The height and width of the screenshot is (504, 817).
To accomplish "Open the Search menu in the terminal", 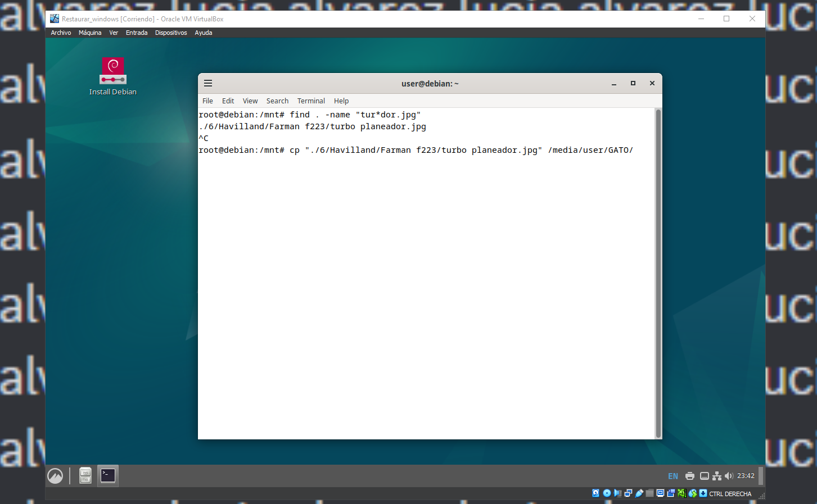I will pos(277,101).
